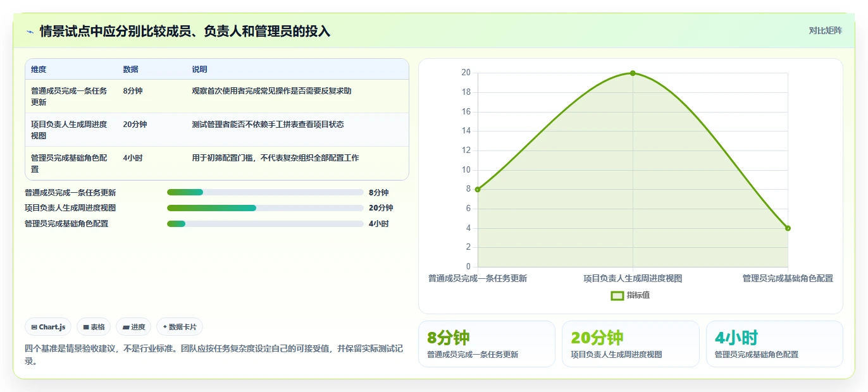Viewport: 868px width, 392px height.
Task: Click the x-axis label 项目负责人生成周进度视图
Action: [633, 278]
